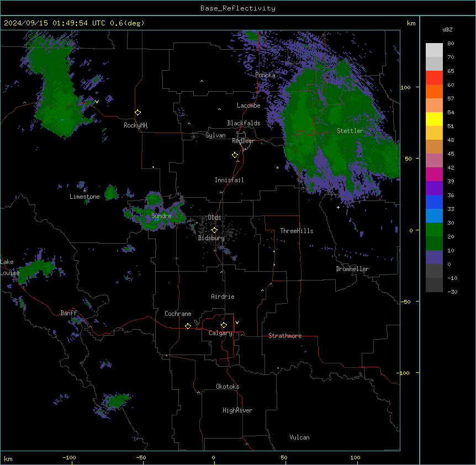Click the yellow V marker northeast of Calgary
This screenshot has height=465, width=476.
(x=237, y=323)
